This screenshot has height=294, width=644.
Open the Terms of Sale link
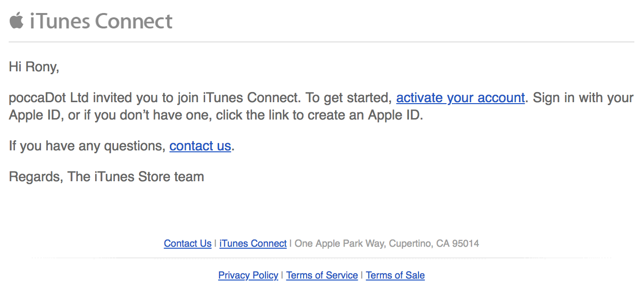click(x=395, y=275)
